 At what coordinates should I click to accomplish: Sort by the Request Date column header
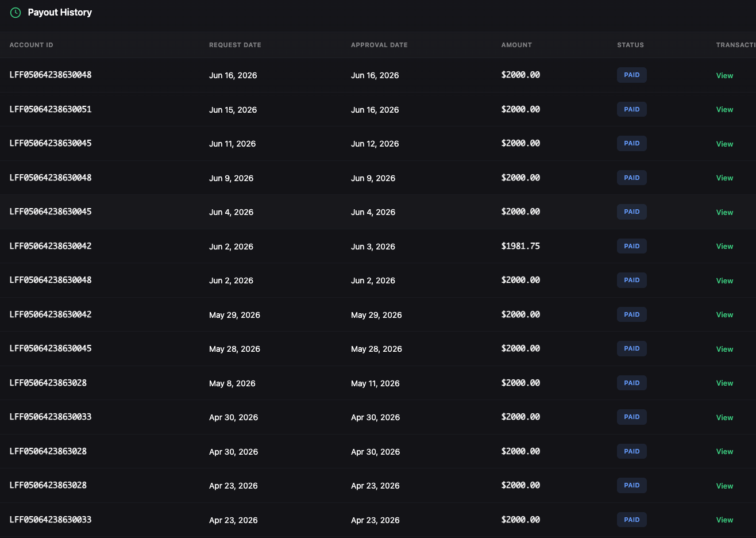click(x=235, y=45)
